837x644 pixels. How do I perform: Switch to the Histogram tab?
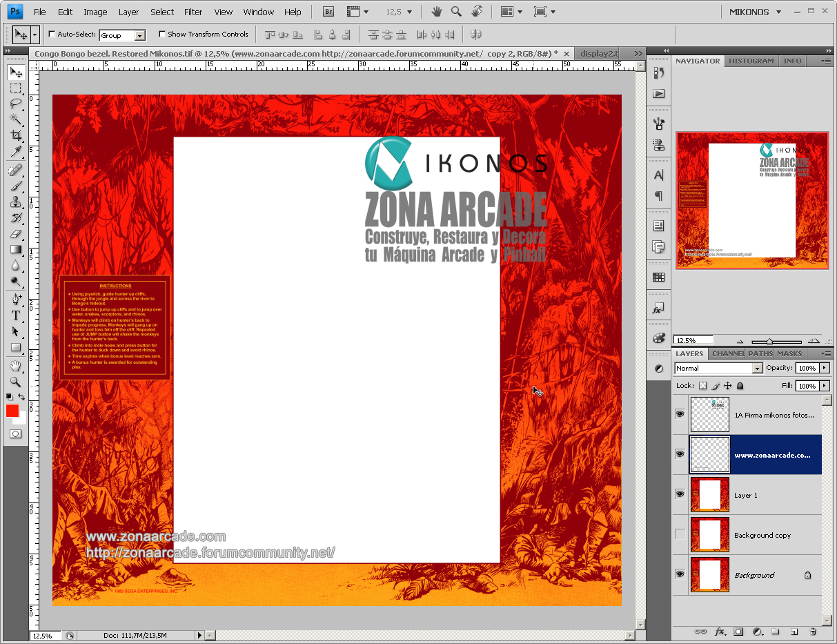point(751,61)
